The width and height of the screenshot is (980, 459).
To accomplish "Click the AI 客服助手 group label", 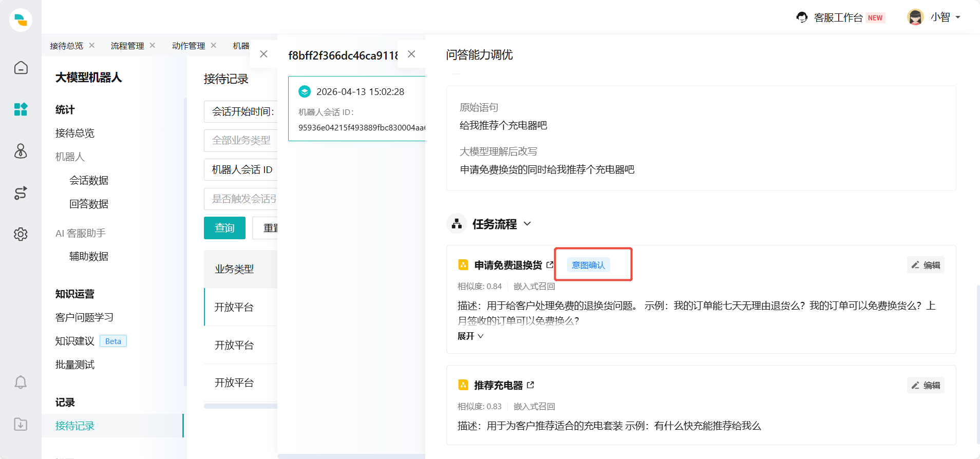I will 81,233.
